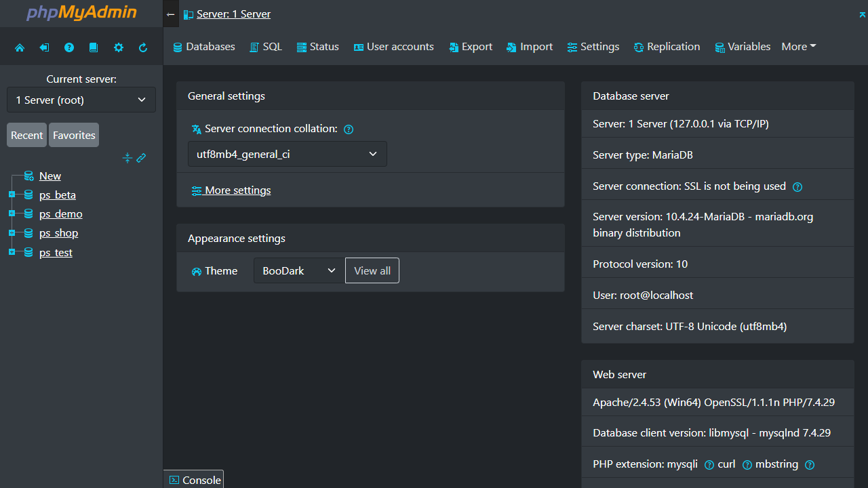
Task: Click the link-with-main-panel icon
Action: pos(141,158)
